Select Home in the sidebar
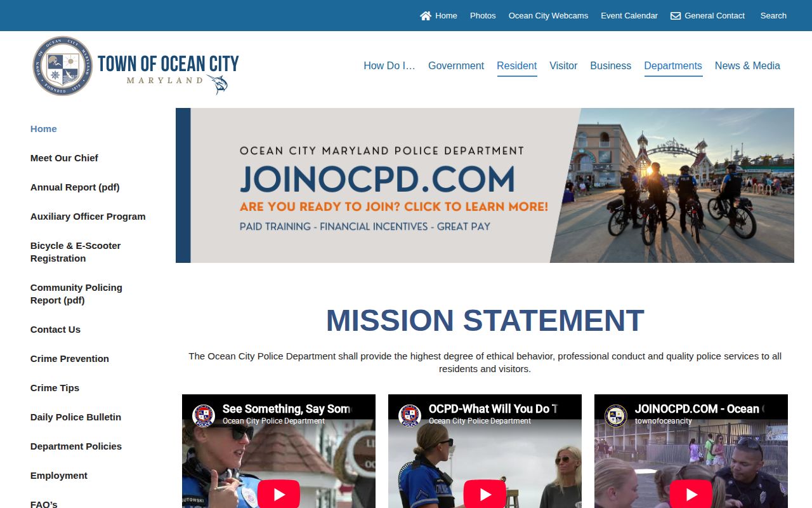 (44, 129)
